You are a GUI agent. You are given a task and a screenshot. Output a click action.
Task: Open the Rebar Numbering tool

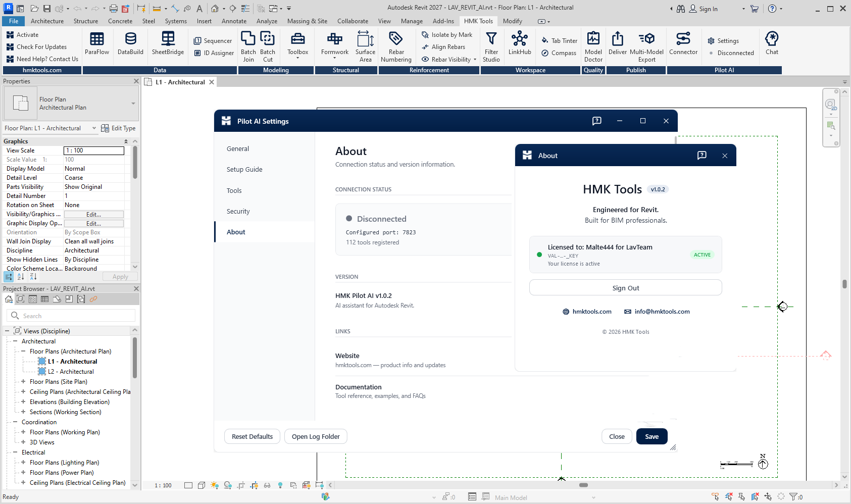(396, 46)
